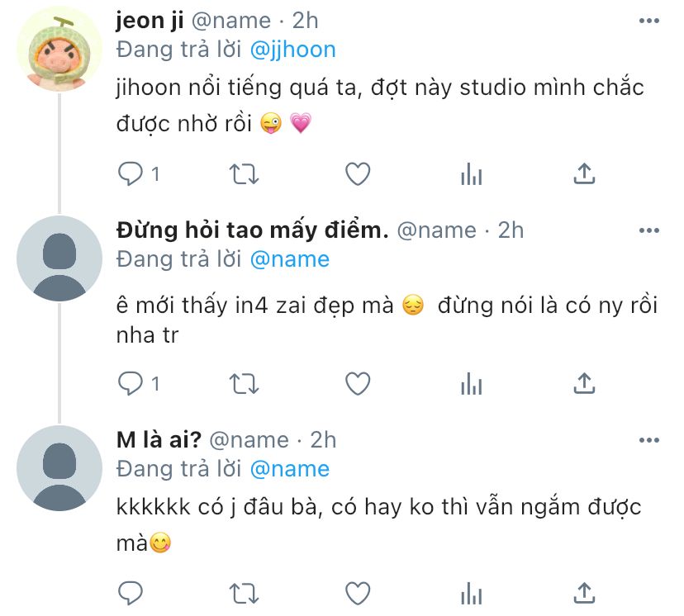Open the @jjhoon mention link
684x616 pixels.
(x=292, y=50)
